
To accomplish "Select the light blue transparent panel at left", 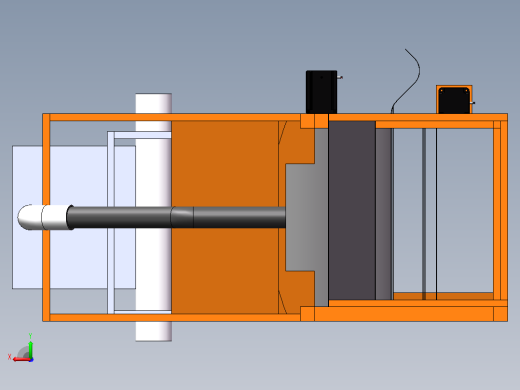I will [74, 217].
